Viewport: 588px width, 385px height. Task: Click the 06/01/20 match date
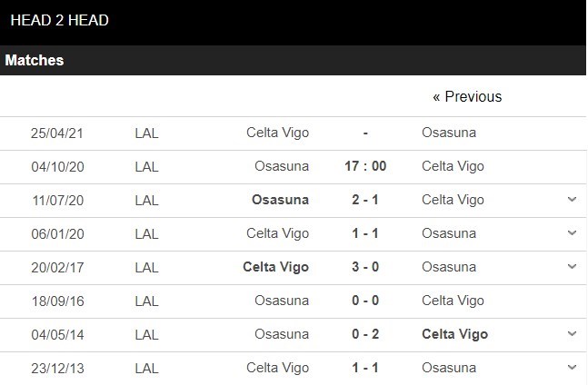point(58,234)
